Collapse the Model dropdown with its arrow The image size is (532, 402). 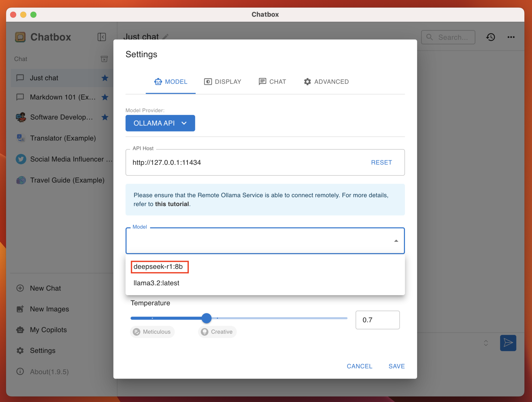(x=396, y=241)
